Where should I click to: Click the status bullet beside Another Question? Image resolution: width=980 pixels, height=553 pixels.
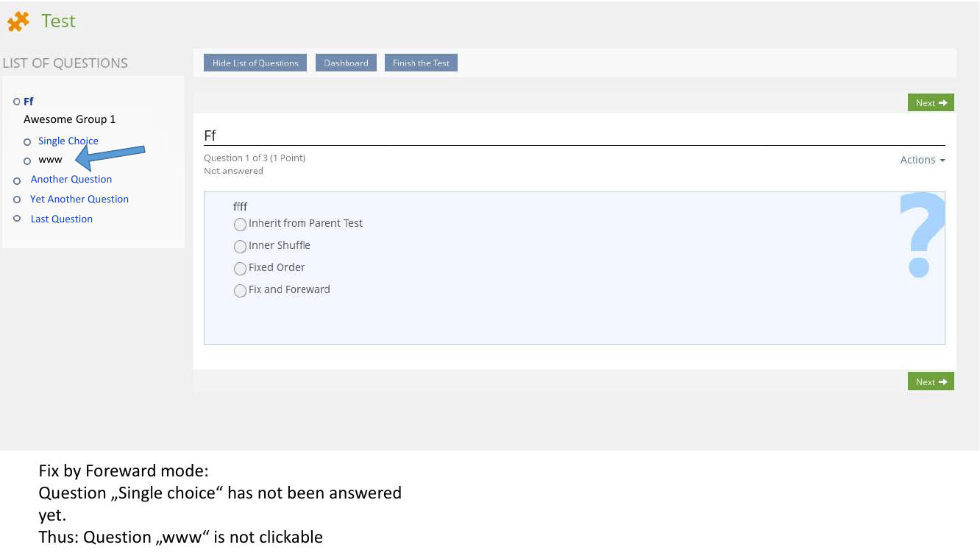tap(17, 180)
